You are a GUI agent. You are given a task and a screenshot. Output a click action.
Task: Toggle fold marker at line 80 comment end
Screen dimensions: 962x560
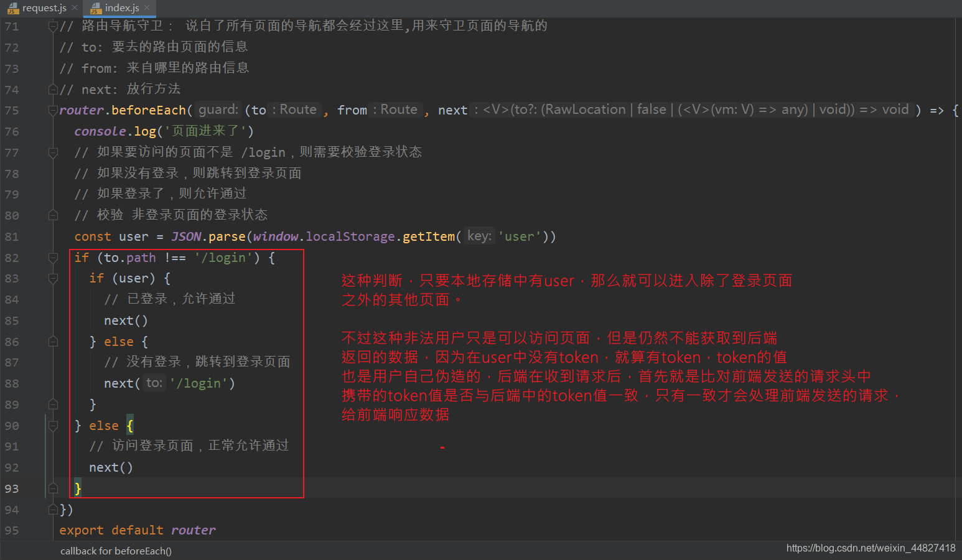(x=53, y=215)
